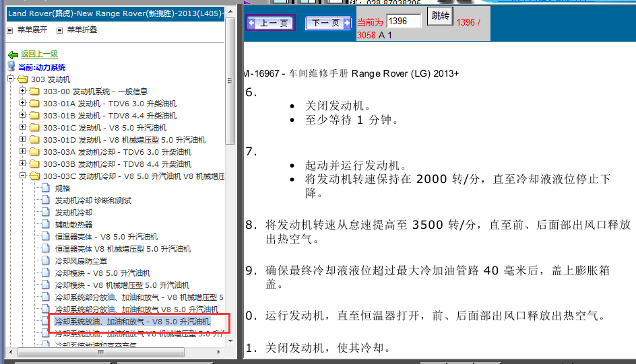Click horizontal scrollbar left arrow

tap(11, 353)
